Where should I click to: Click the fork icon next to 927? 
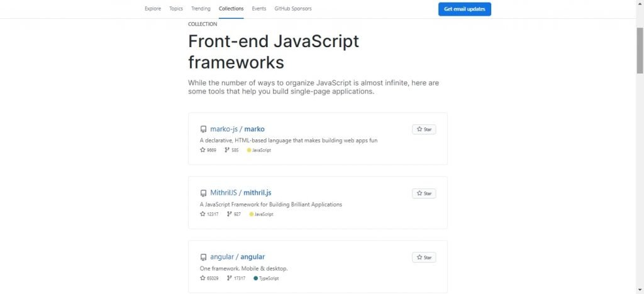pyautogui.click(x=229, y=214)
